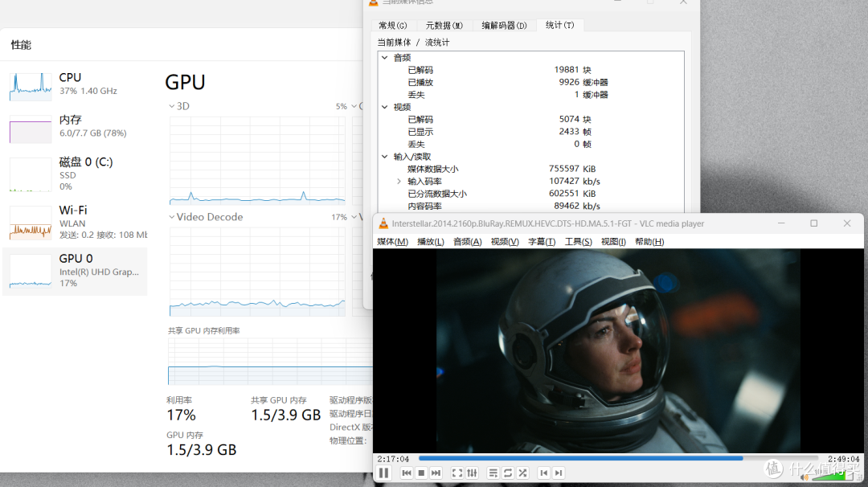
Task: Open extended settings equalizer icon
Action: (473, 473)
